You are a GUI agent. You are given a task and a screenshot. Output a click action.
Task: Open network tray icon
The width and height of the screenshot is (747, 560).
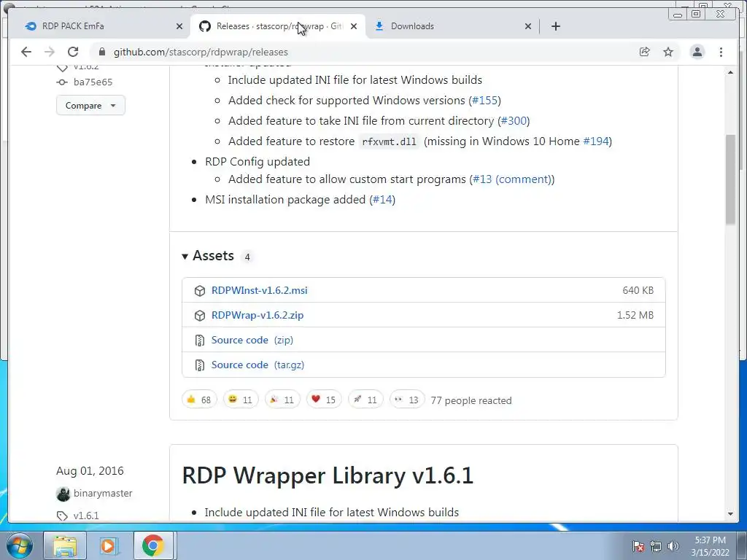656,547
